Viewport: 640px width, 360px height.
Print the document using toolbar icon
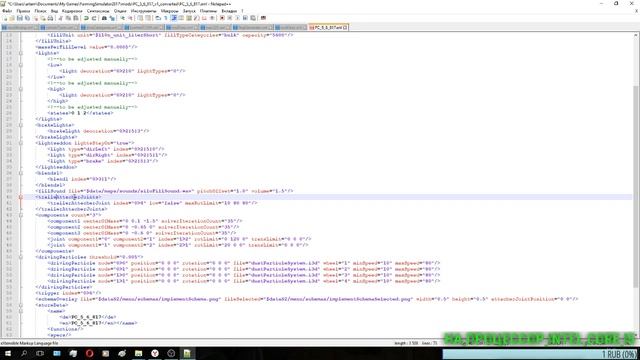pyautogui.click(x=50, y=18)
